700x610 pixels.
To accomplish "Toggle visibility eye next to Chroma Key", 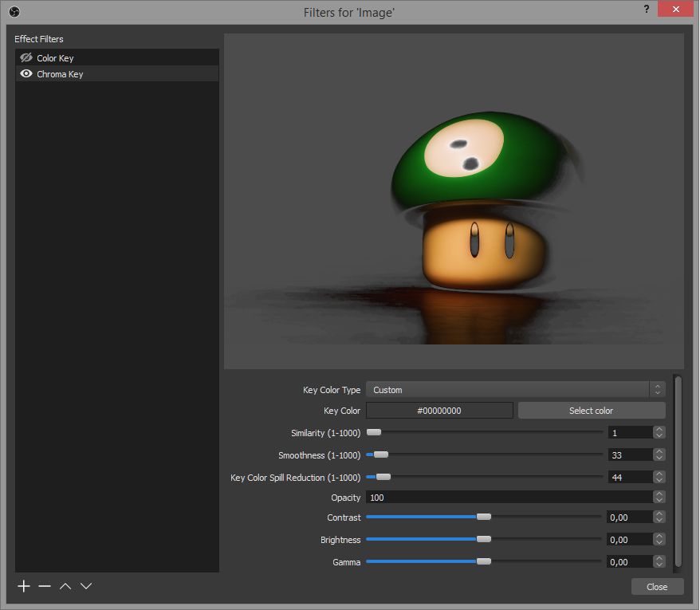I will 25,73.
